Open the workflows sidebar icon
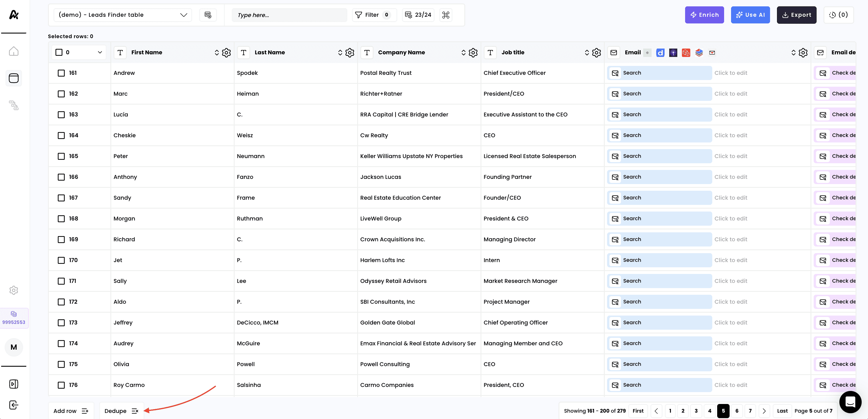This screenshot has height=419, width=868. [x=14, y=105]
